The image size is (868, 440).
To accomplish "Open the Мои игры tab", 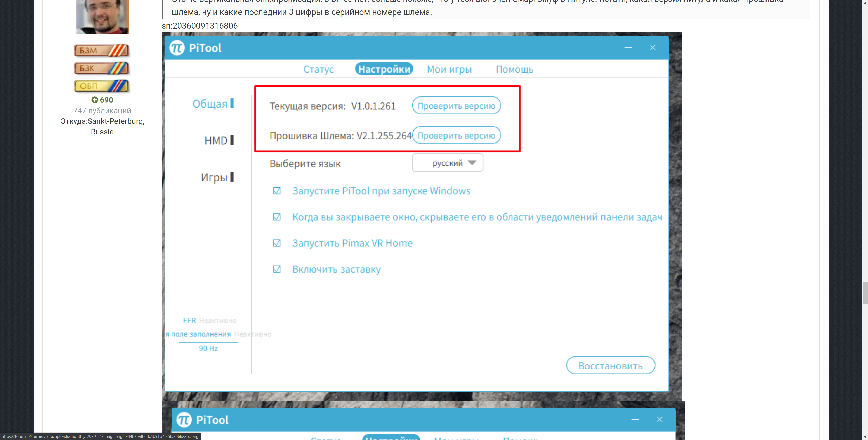I will (x=449, y=69).
